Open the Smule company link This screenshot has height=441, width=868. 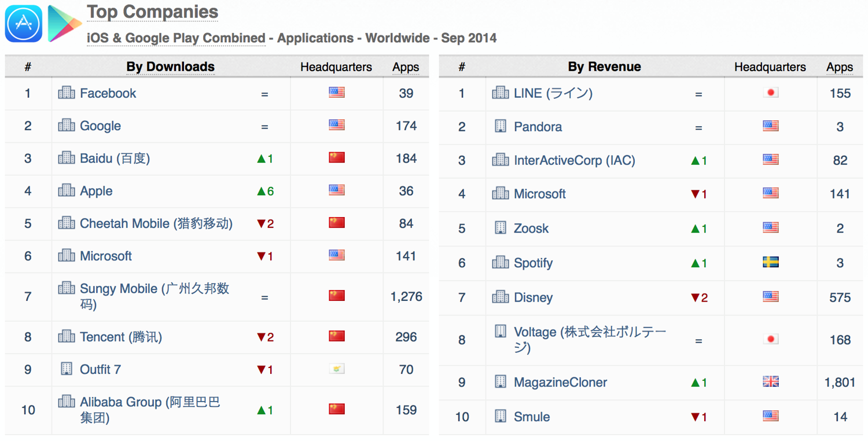(x=532, y=417)
